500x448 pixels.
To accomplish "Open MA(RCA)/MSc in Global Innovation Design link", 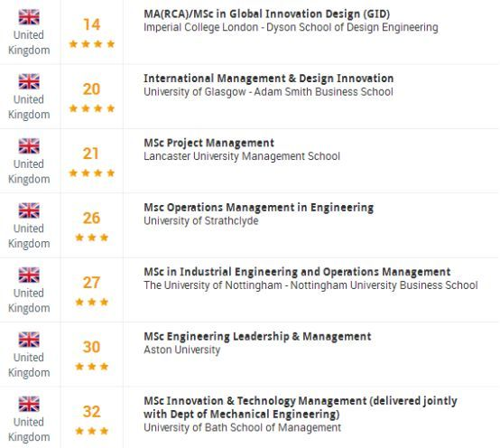I will click(x=266, y=14).
